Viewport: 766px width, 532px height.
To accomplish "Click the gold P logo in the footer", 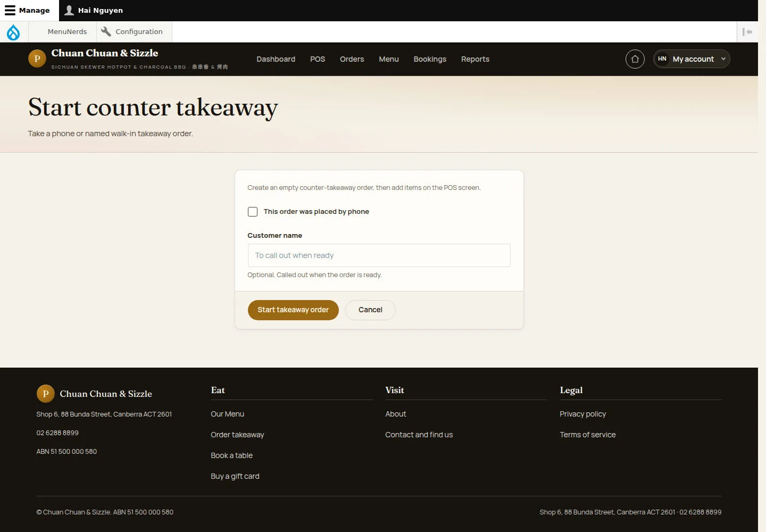I will coord(46,394).
